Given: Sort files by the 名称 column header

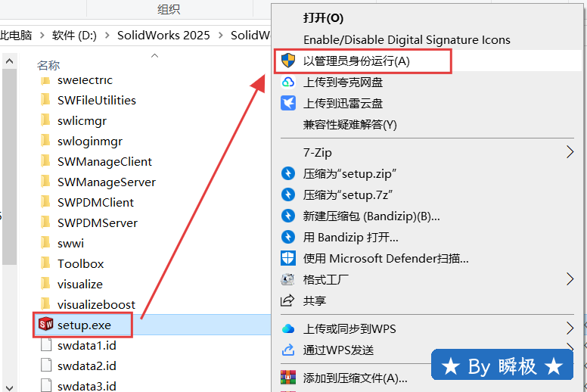Looking at the screenshot, I should (x=48, y=66).
